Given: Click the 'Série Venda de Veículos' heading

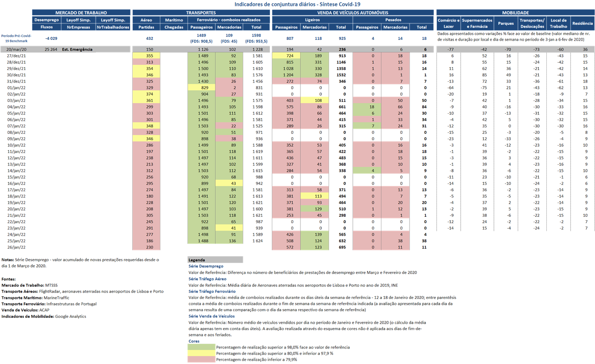Looking at the screenshot, I should 211,316.
